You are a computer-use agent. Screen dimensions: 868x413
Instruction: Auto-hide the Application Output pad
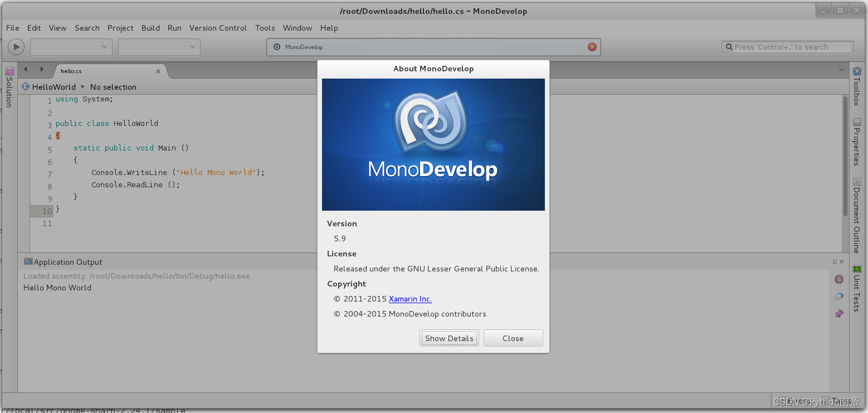835,261
